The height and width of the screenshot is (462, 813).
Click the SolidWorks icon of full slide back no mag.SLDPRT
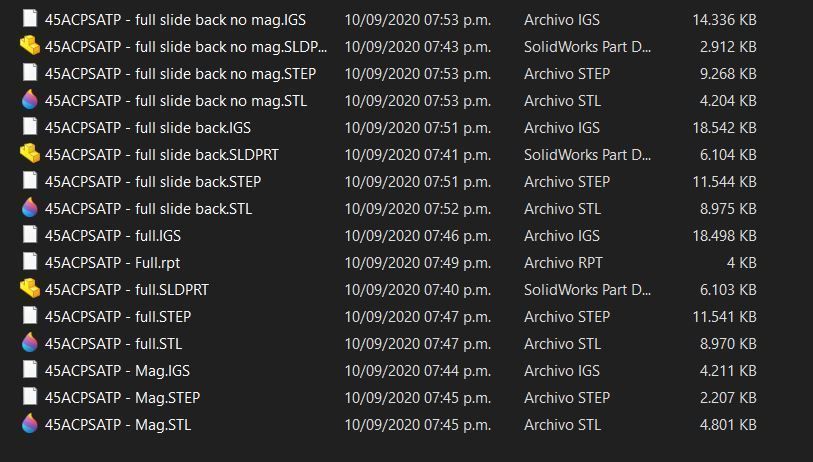click(30, 46)
